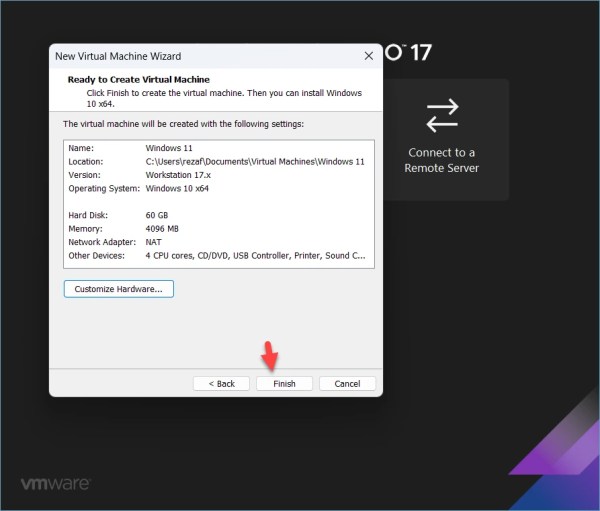The width and height of the screenshot is (600, 511).
Task: Click the 'Memory:' label
Action: (85, 229)
